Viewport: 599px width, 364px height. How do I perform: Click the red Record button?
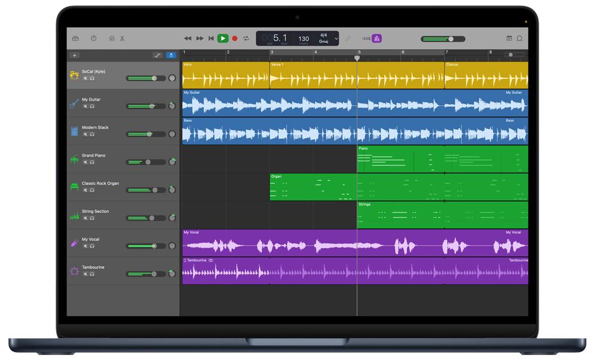tap(235, 38)
